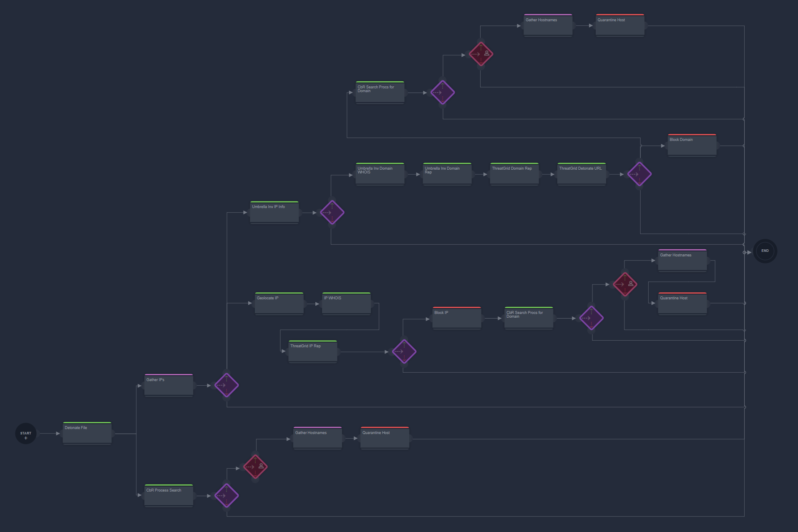
Task: Open the condition diamond after Gather IPs
Action: pyautogui.click(x=227, y=385)
